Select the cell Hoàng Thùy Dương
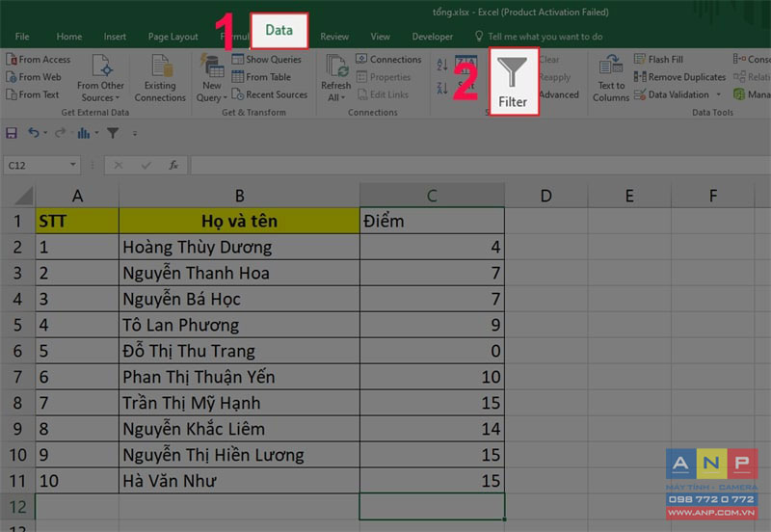The width and height of the screenshot is (771, 532). click(x=239, y=247)
